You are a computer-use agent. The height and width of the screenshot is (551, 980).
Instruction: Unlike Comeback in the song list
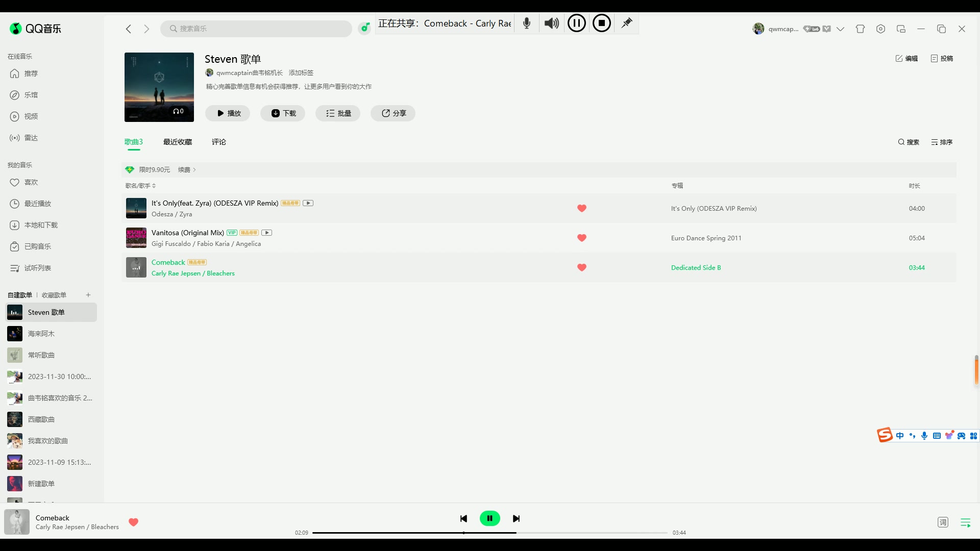pos(582,267)
